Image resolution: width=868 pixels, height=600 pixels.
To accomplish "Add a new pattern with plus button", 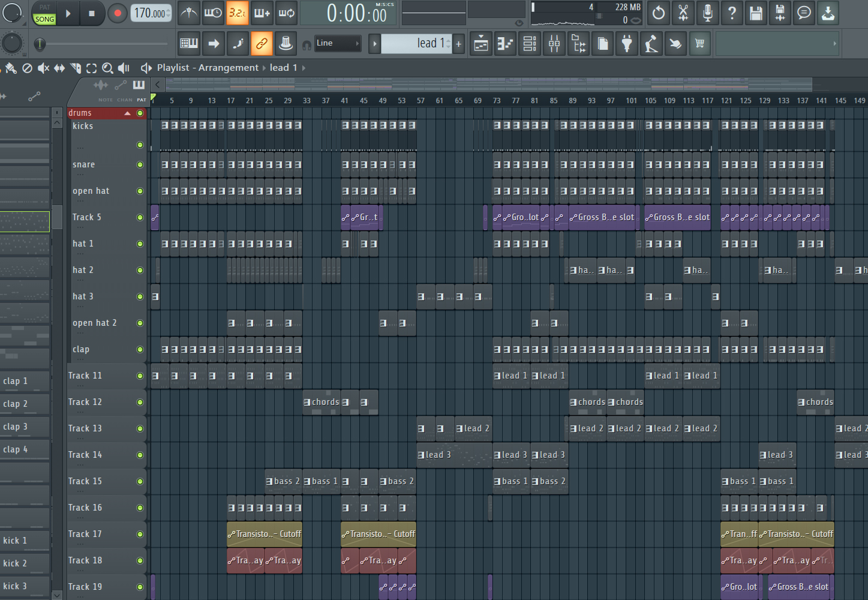I will (459, 43).
